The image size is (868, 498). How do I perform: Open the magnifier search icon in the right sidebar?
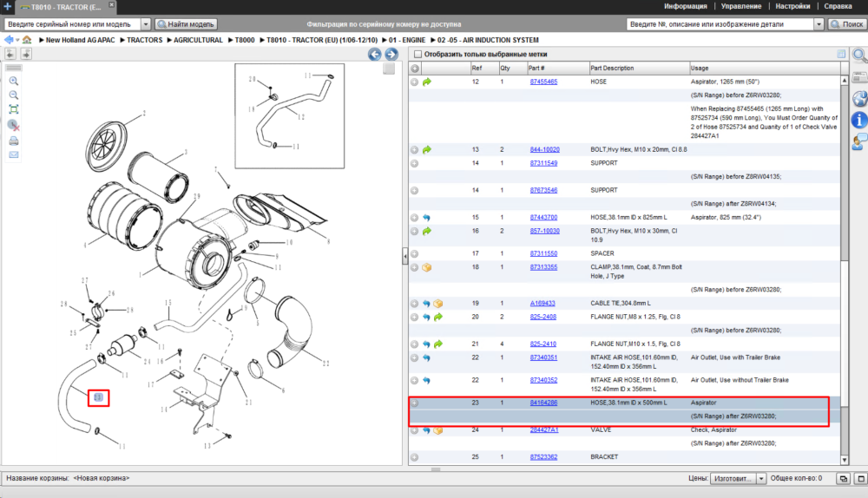[x=859, y=56]
